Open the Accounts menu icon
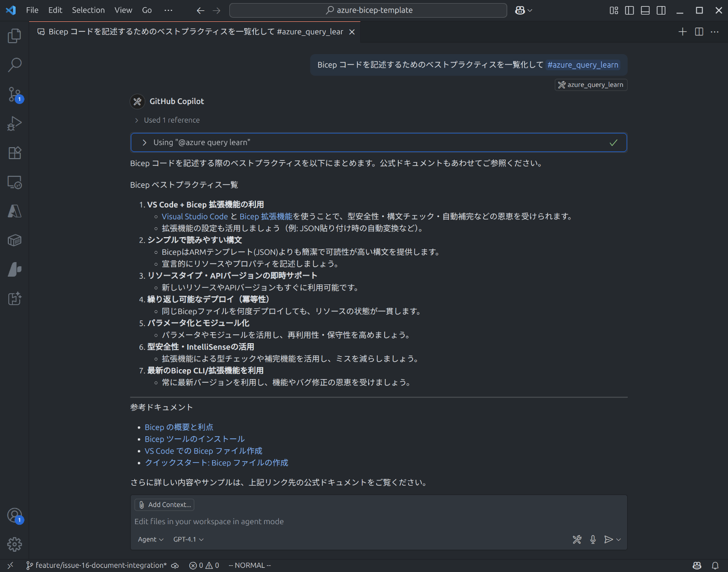The width and height of the screenshot is (728, 572). (15, 515)
